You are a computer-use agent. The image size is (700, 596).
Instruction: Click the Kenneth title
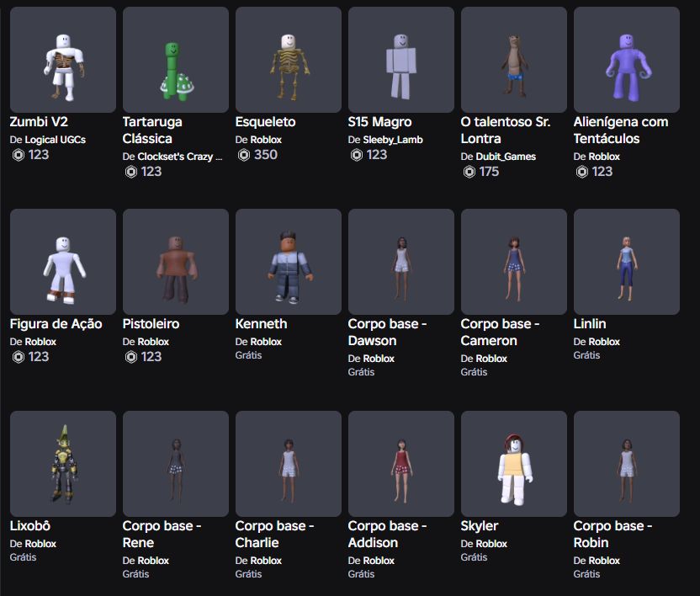261,323
